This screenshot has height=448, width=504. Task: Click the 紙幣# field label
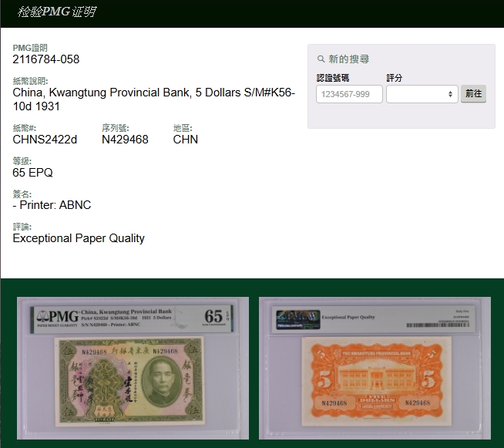(x=25, y=128)
